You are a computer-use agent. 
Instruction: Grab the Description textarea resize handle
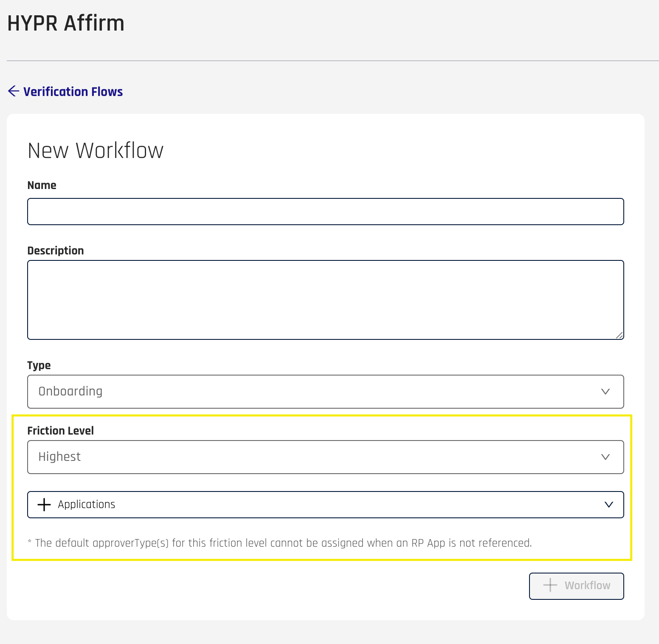(620, 336)
